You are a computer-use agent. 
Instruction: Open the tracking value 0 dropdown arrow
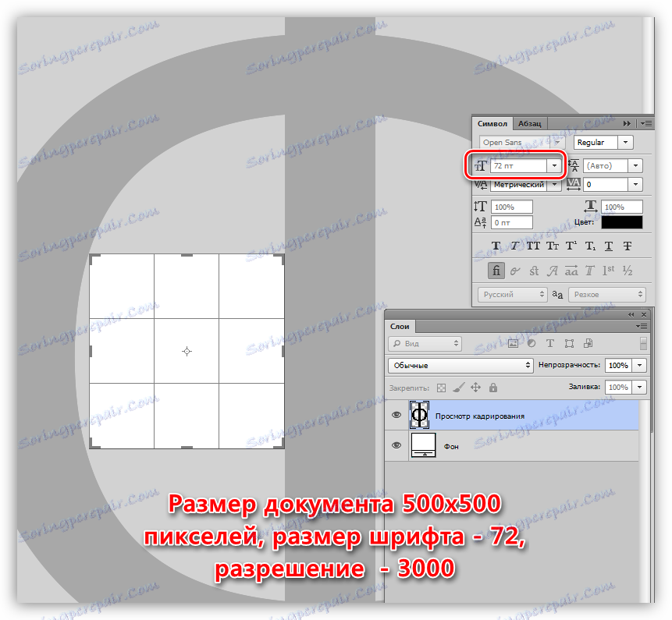tap(635, 185)
